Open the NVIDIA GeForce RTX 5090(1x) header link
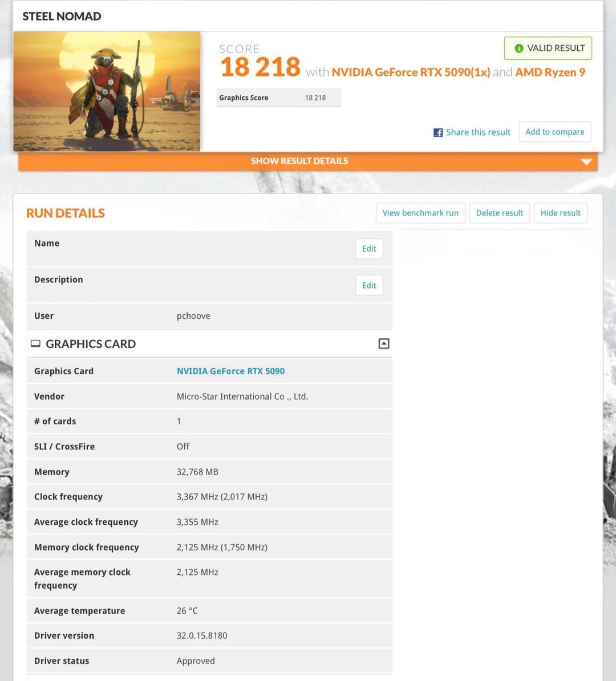 point(411,72)
